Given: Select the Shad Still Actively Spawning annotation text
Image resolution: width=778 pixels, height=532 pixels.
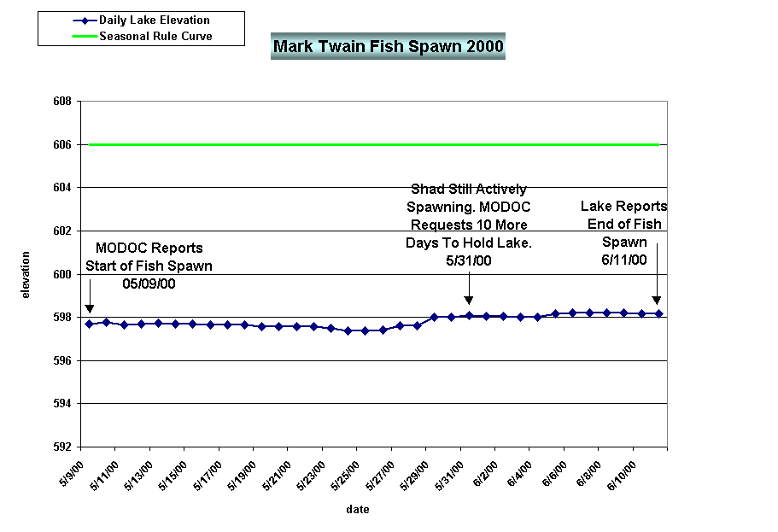Looking at the screenshot, I should click(x=468, y=225).
